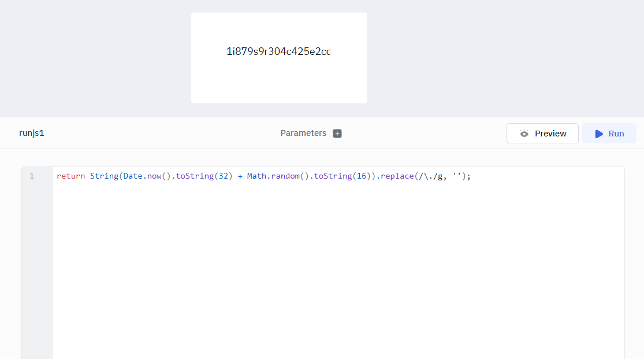
Task: Click Math in the code editor
Action: 256,176
